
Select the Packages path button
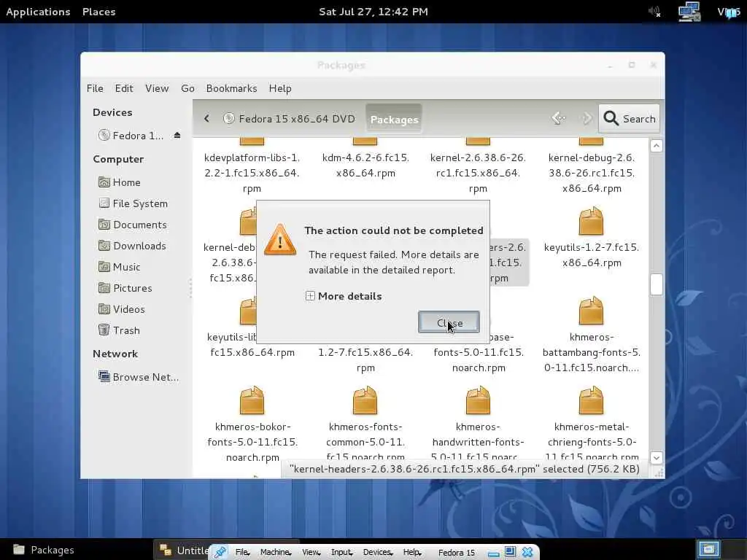tap(394, 119)
